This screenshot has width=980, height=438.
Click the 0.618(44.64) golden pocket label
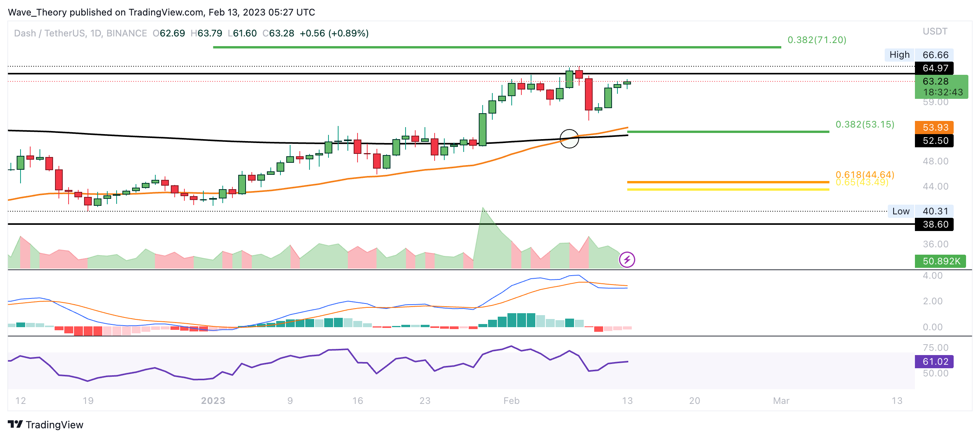865,174
